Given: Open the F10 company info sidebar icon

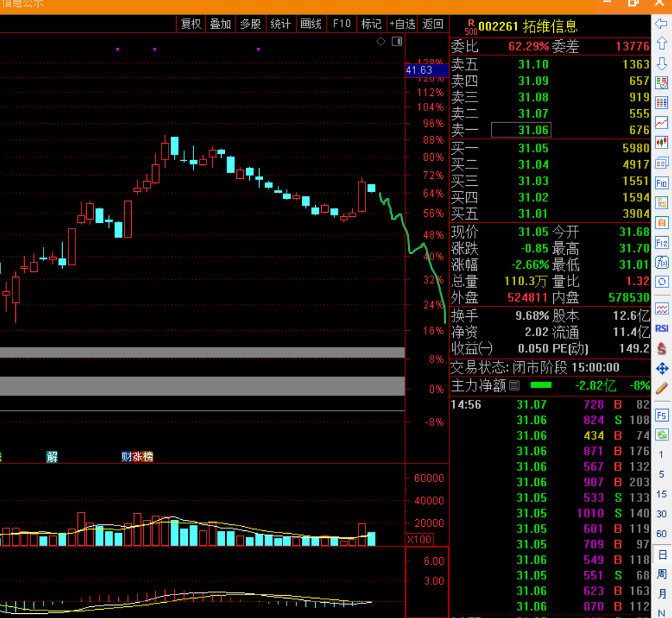Looking at the screenshot, I should [661, 184].
